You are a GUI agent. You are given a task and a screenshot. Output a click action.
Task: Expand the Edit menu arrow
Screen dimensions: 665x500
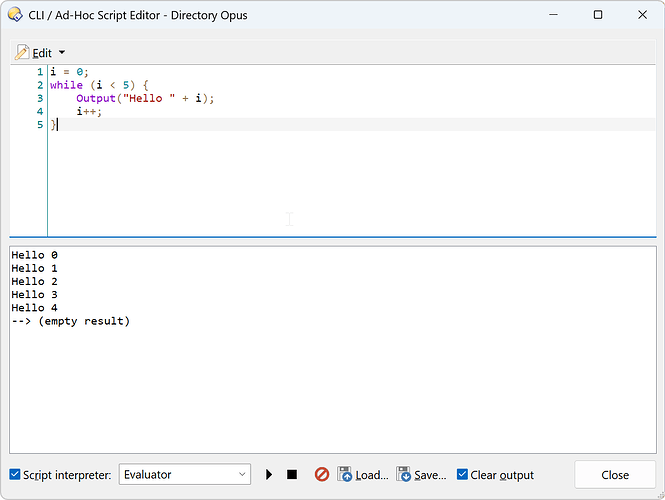pyautogui.click(x=62, y=52)
